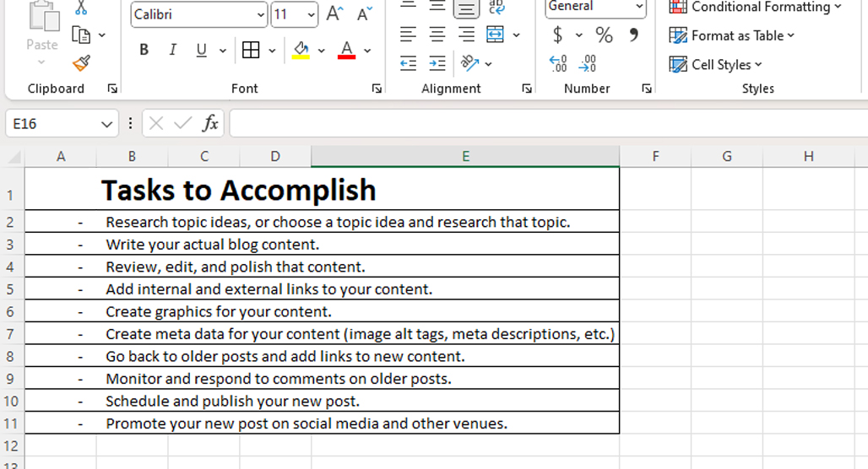Open Cell Styles gallery
This screenshot has width=868, height=469.
click(715, 65)
